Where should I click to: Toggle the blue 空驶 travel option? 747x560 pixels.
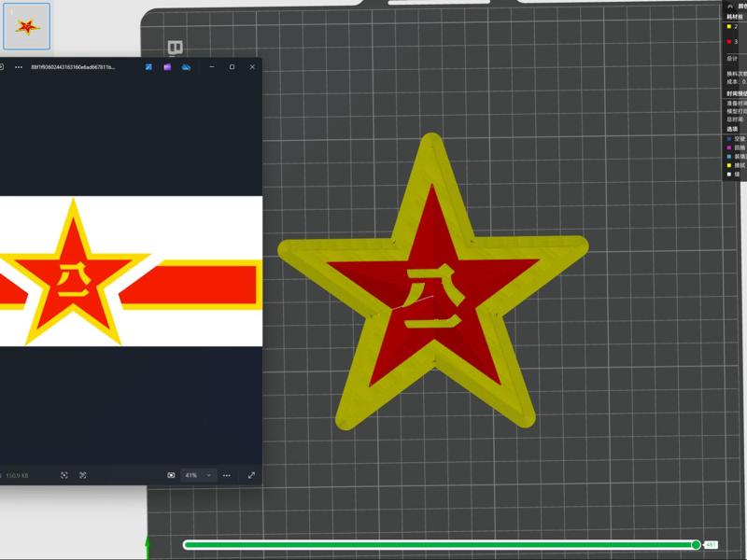pos(729,139)
